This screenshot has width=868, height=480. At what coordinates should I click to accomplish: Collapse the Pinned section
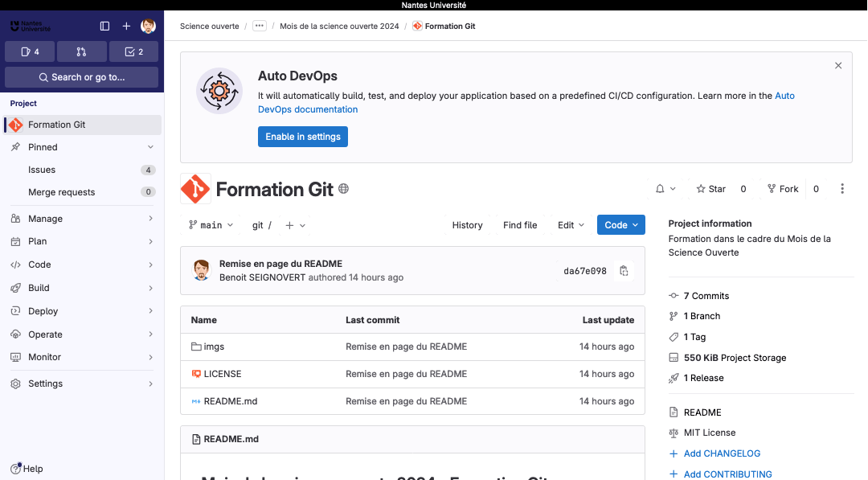(83, 146)
